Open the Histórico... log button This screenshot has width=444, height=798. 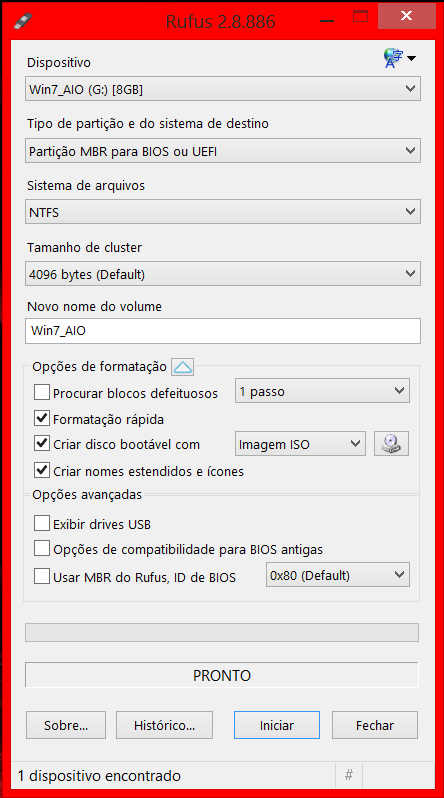[x=164, y=725]
